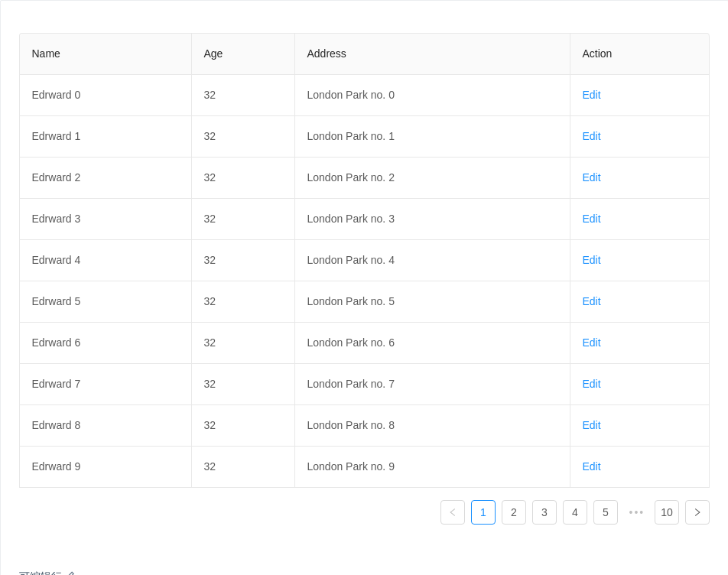Edit the Edrward 0 row
The height and width of the screenshot is (575, 728).
coord(591,95)
